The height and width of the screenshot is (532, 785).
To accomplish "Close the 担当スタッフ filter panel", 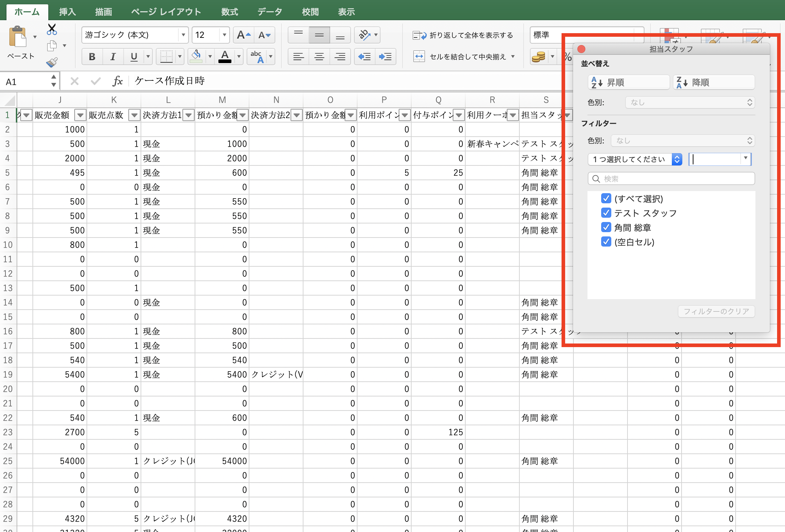I will [x=581, y=49].
